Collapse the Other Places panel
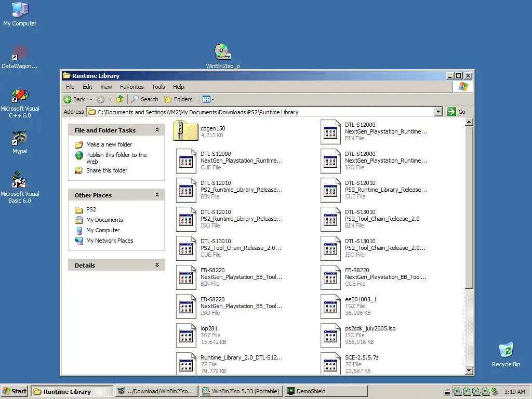Screen dimensions: 532x399 157,195
